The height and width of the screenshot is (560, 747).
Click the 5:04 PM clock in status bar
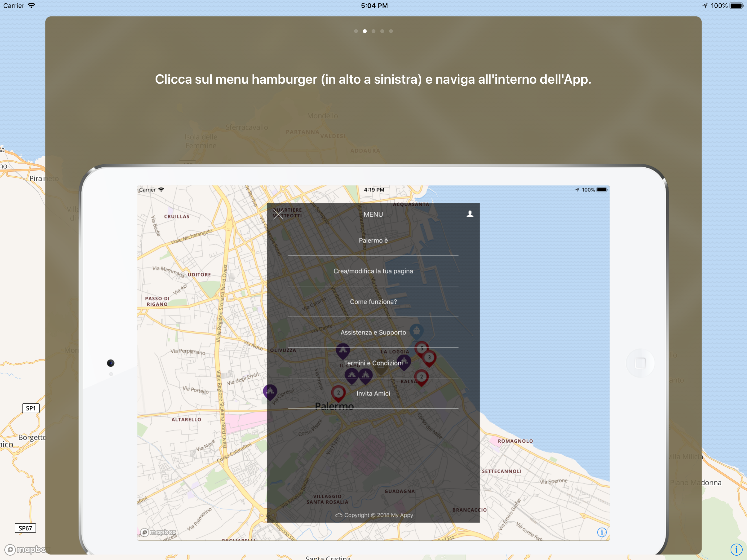click(374, 5)
